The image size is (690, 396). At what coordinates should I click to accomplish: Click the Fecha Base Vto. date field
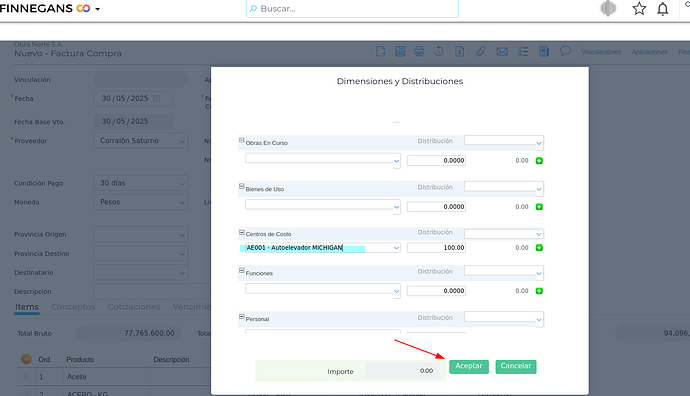click(x=133, y=121)
